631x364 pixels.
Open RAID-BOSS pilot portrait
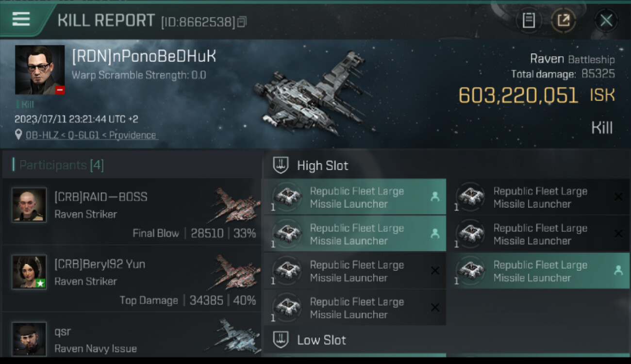(x=29, y=205)
